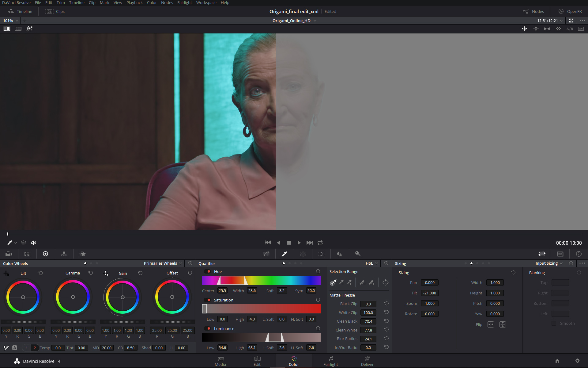The image size is (588, 368).
Task: Toggle the Highlight wand icon
Action: click(x=29, y=29)
